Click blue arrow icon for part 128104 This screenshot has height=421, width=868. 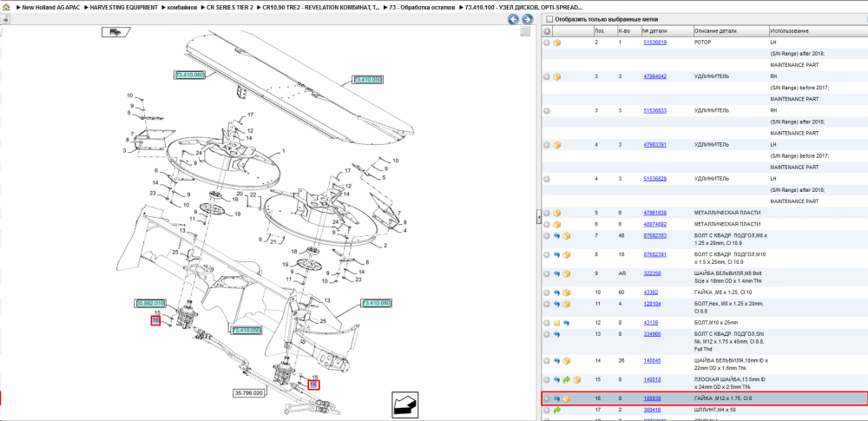coord(557,304)
